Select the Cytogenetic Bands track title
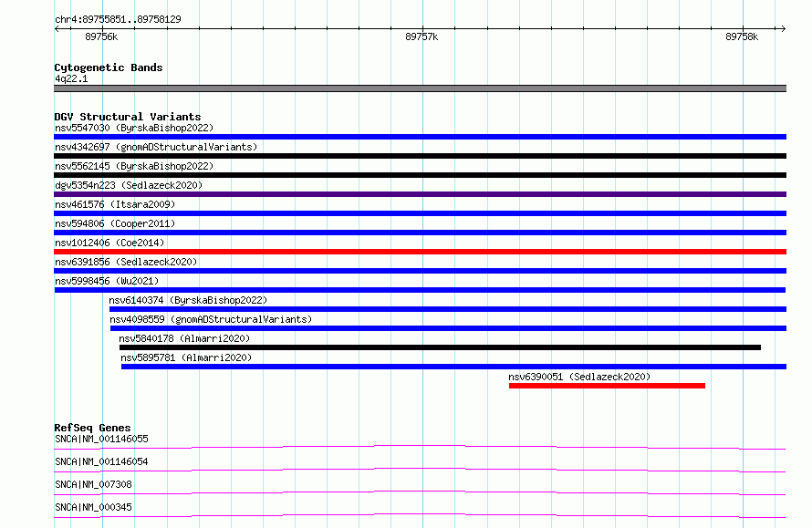812x528 pixels. point(109,67)
